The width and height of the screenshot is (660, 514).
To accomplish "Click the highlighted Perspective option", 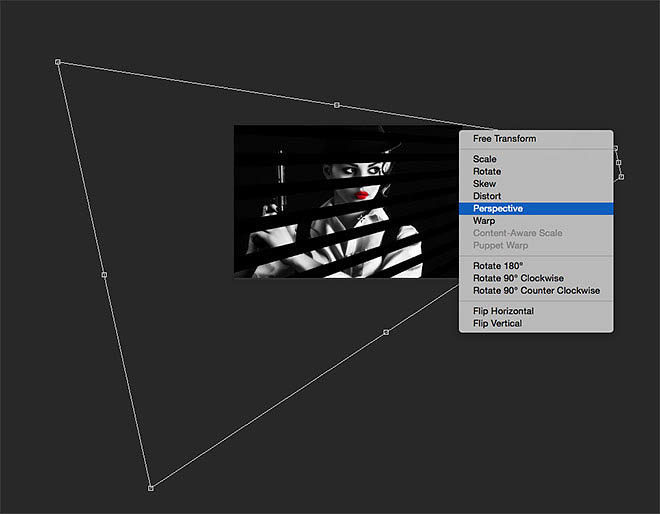I will tap(498, 209).
